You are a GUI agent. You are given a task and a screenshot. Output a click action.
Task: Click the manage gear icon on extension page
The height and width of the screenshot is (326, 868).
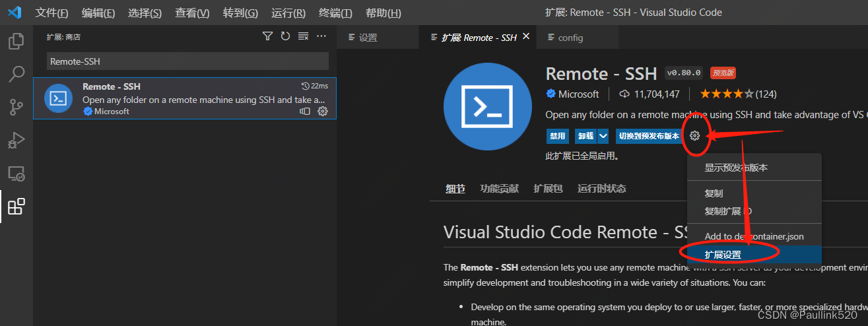tap(694, 136)
